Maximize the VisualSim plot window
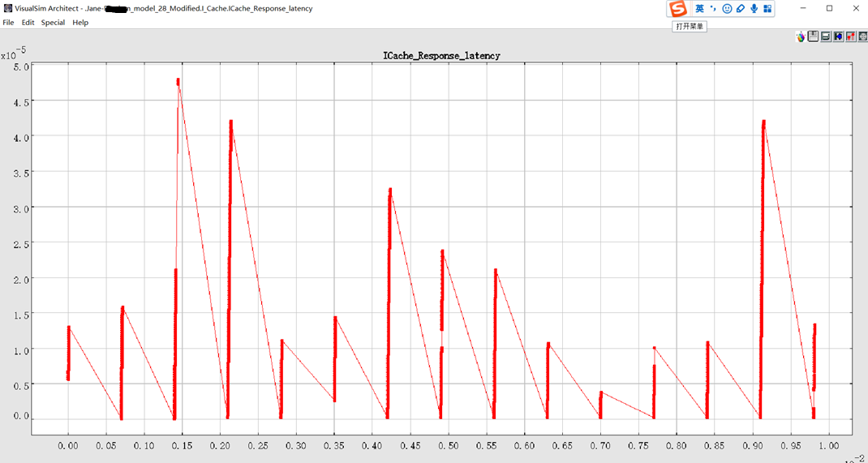Viewport: 868px width, 463px height. [829, 8]
